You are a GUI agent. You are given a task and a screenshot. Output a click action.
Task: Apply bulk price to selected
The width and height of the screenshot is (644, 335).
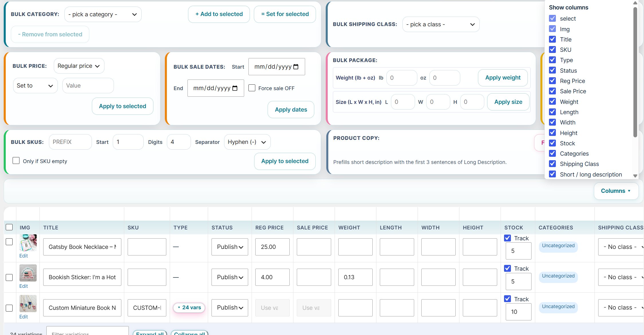[x=123, y=106]
